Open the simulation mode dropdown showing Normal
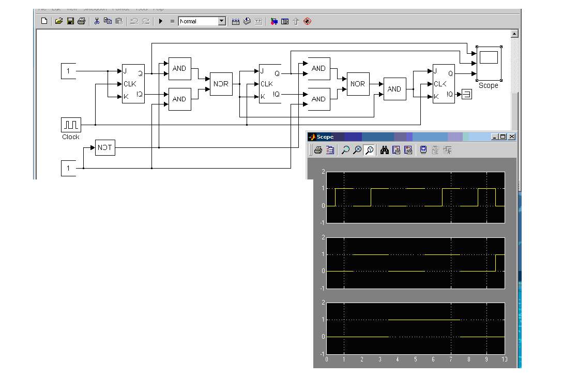The height and width of the screenshot is (392, 563). (x=222, y=21)
